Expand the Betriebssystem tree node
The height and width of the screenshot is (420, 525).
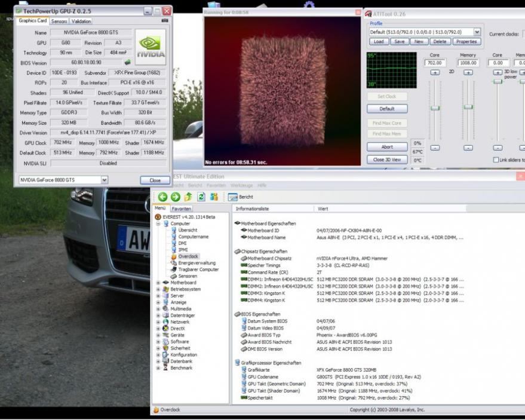[158, 289]
